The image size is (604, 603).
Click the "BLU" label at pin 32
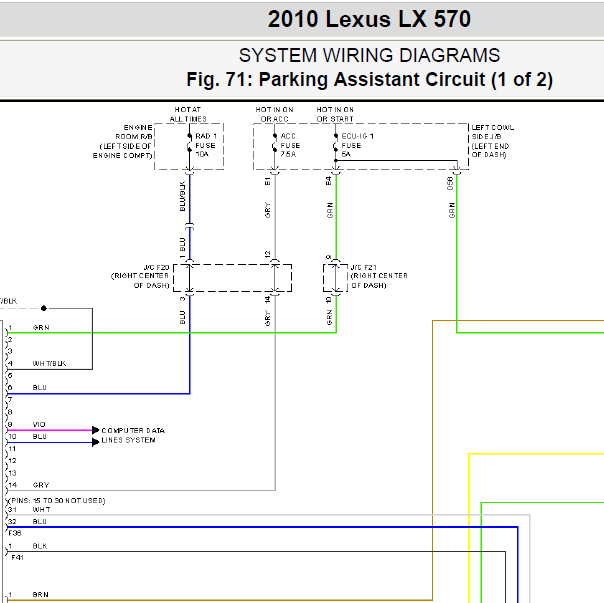coord(39,521)
